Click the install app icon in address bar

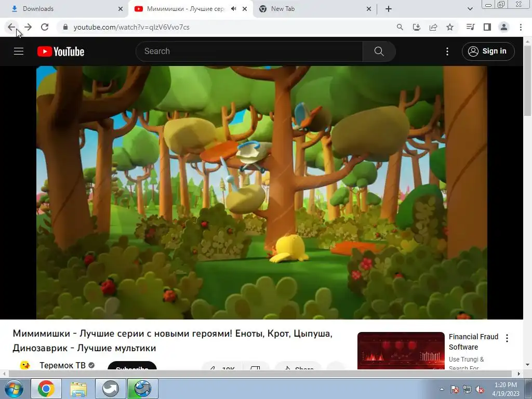417,27
